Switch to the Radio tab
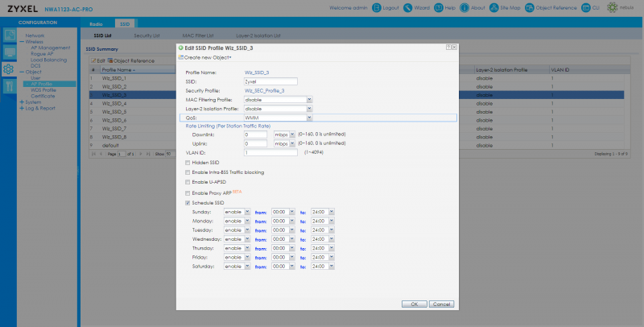 pyautogui.click(x=97, y=25)
